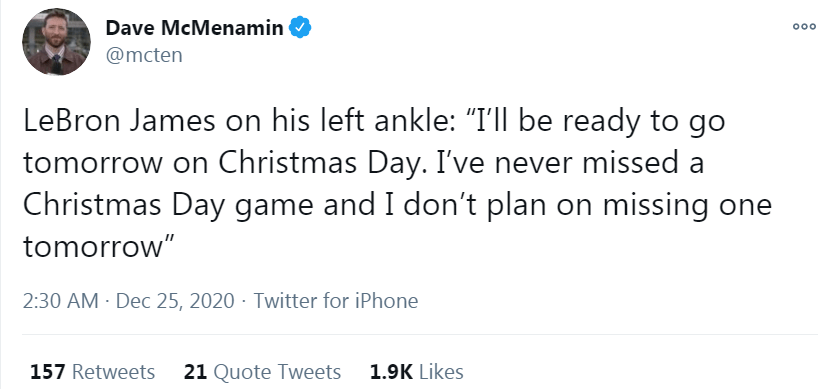Open the @mcten handle link
This screenshot has height=389, width=829.
pyautogui.click(x=144, y=55)
